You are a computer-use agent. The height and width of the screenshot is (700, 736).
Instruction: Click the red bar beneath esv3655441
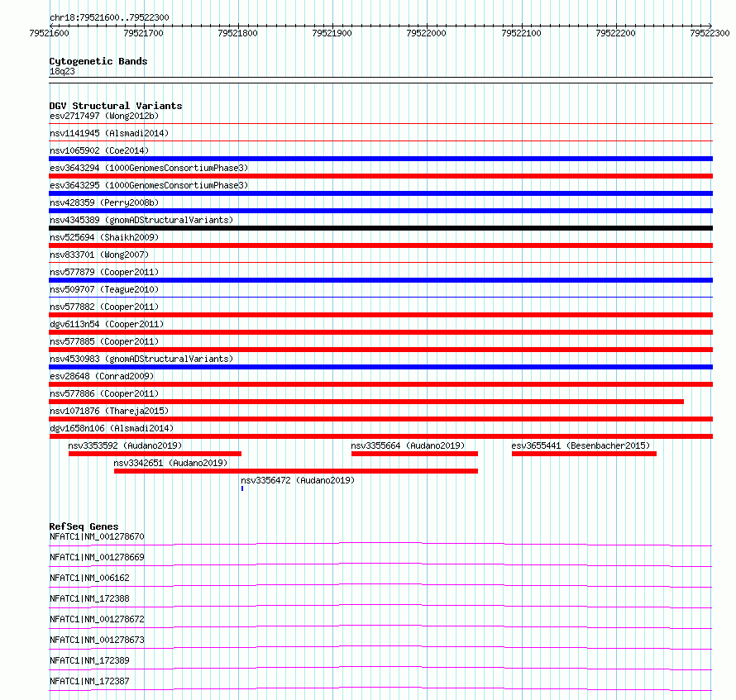pyautogui.click(x=584, y=454)
